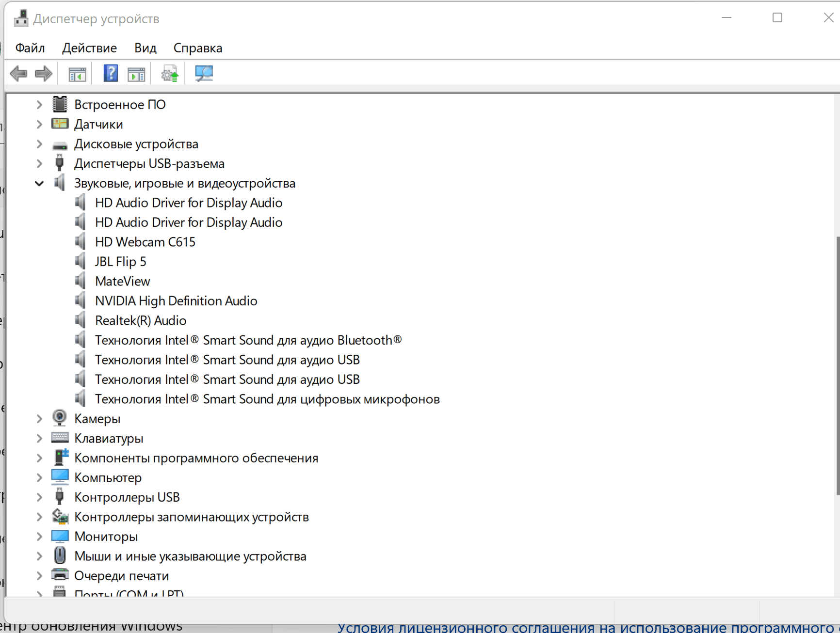Open the Действие menu

coord(89,48)
